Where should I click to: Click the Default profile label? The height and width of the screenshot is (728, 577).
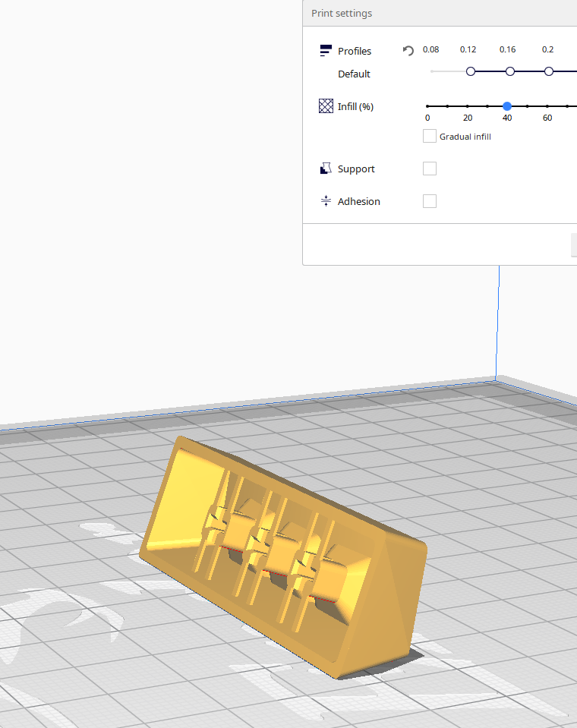tap(354, 74)
